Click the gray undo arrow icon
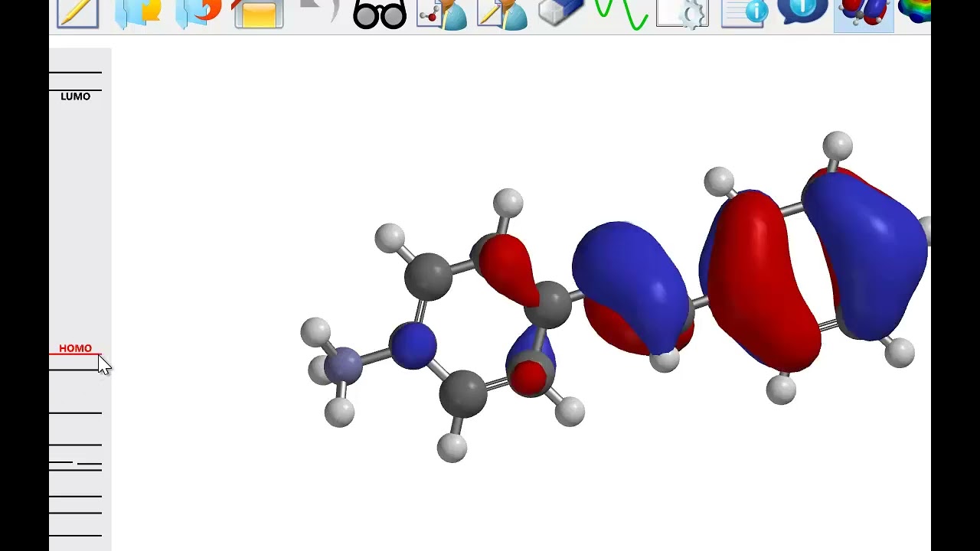This screenshot has height=551, width=980. click(x=318, y=11)
